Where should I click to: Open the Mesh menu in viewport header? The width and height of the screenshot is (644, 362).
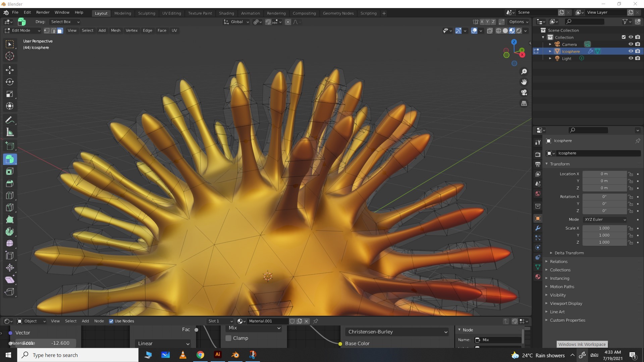(x=115, y=31)
